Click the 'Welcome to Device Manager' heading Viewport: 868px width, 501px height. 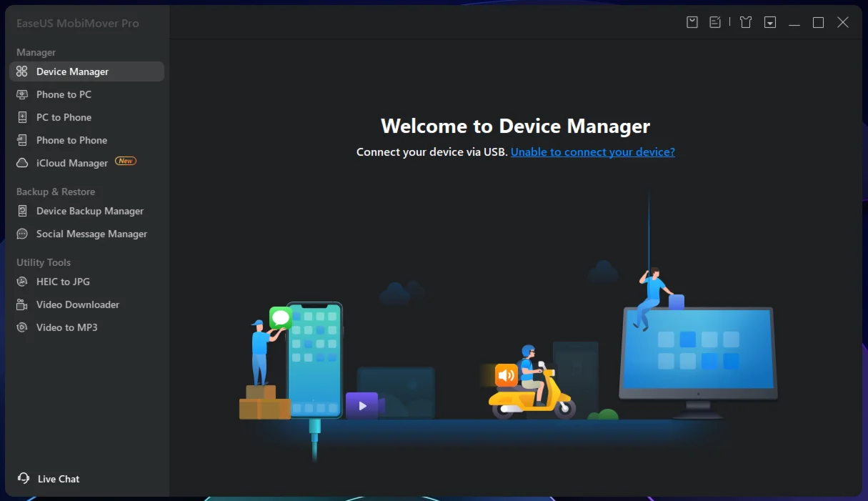point(516,127)
